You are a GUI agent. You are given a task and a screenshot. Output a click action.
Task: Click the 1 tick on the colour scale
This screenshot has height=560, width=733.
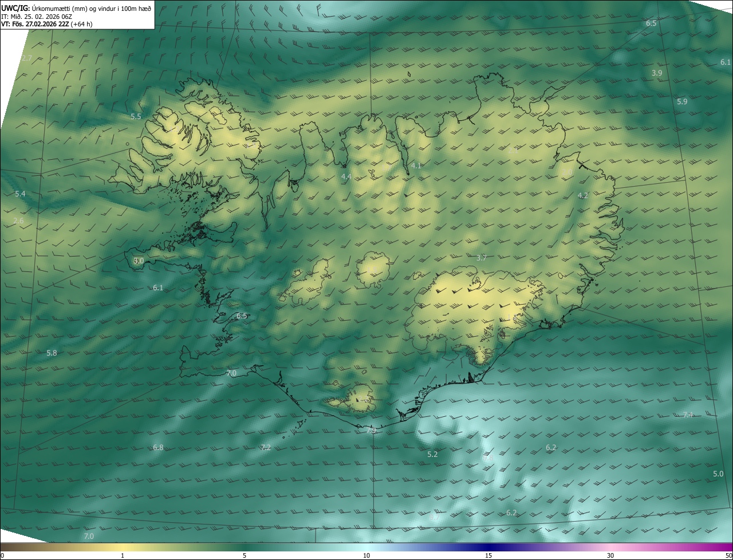123,555
